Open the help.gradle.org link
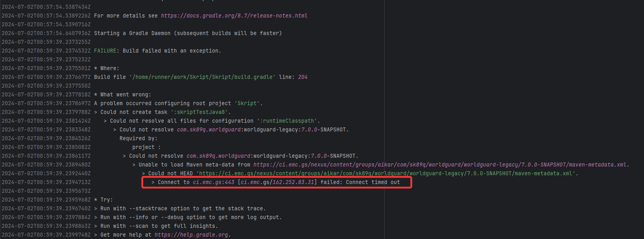Image resolution: width=644 pixels, height=239 pixels. click(x=192, y=235)
